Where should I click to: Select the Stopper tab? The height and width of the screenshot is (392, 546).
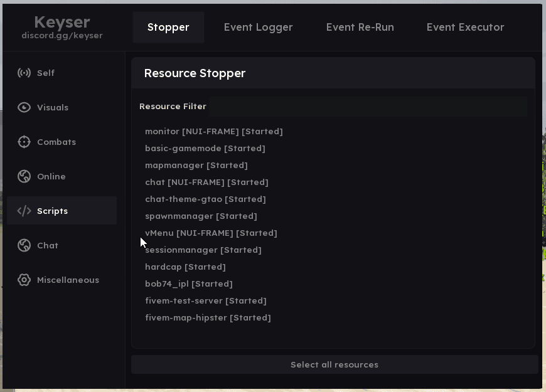coord(168,27)
